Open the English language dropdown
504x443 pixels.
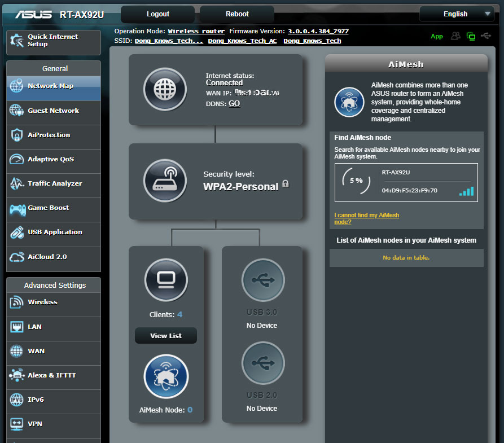click(x=457, y=14)
